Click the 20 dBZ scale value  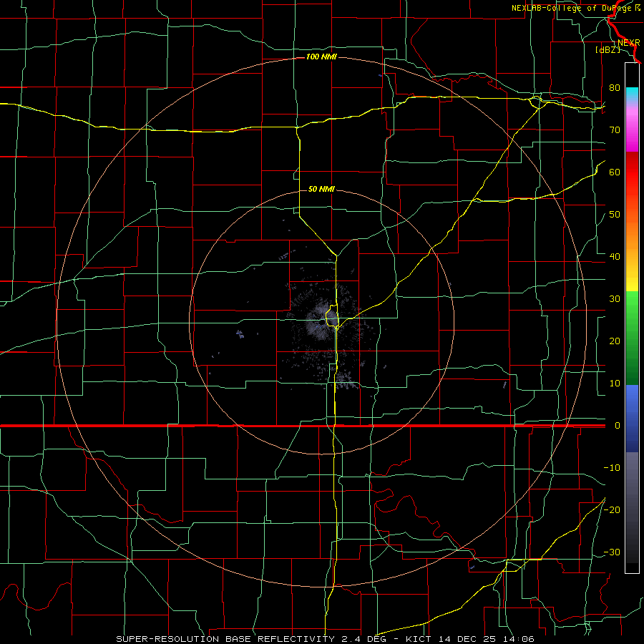click(x=615, y=341)
